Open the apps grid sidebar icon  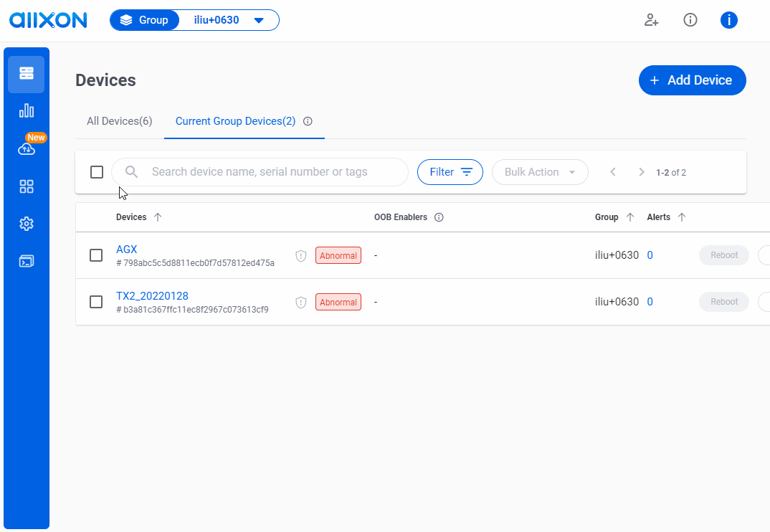click(27, 186)
